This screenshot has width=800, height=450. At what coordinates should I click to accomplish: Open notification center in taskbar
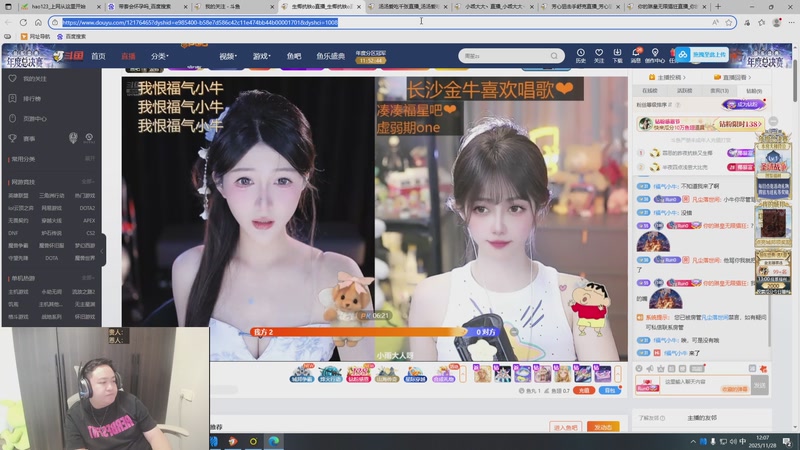tap(787, 441)
